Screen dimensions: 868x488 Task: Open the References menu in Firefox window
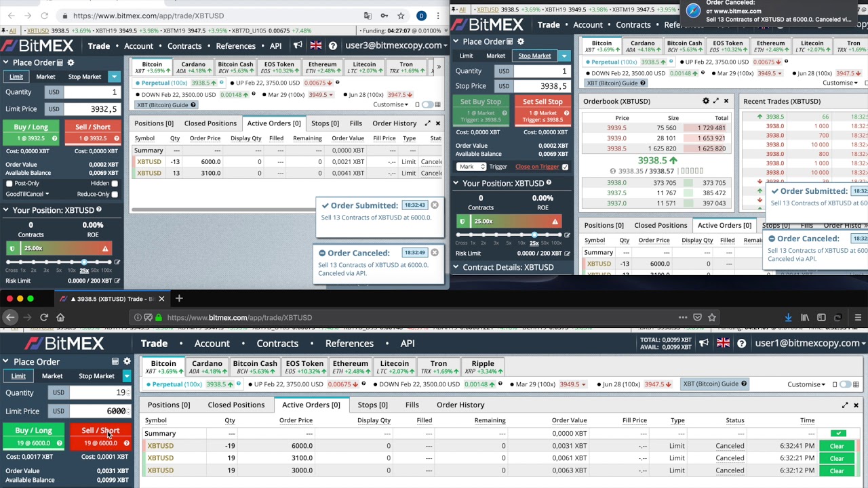[349, 344]
